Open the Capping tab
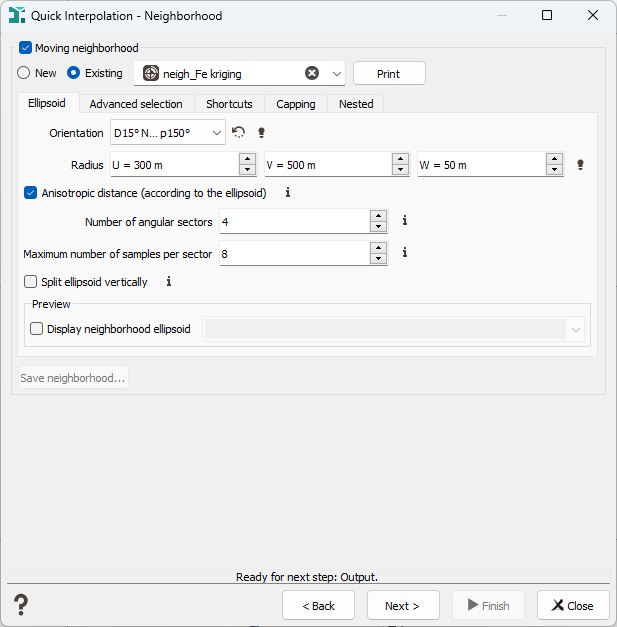617x627 pixels. point(296,104)
